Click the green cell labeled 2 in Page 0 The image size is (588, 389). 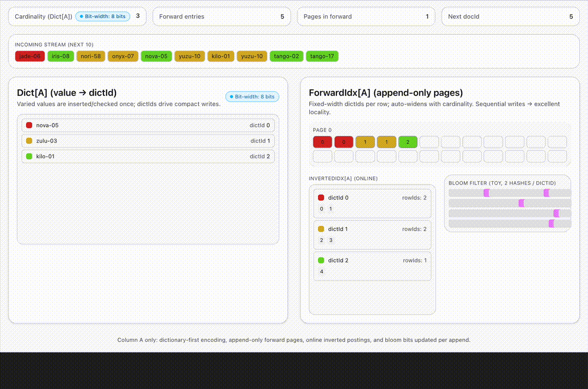(408, 142)
